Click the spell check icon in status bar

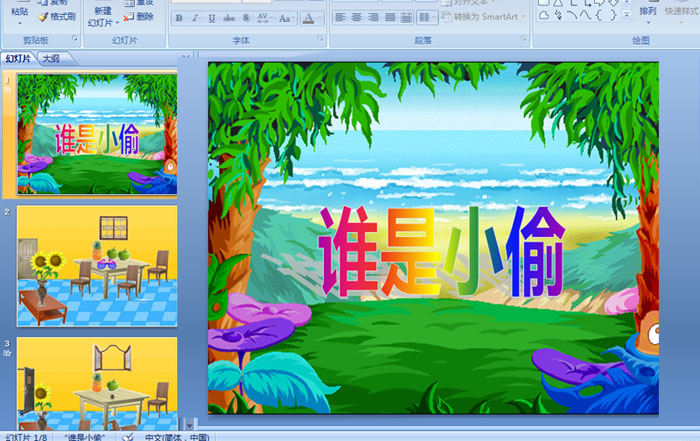(128, 436)
